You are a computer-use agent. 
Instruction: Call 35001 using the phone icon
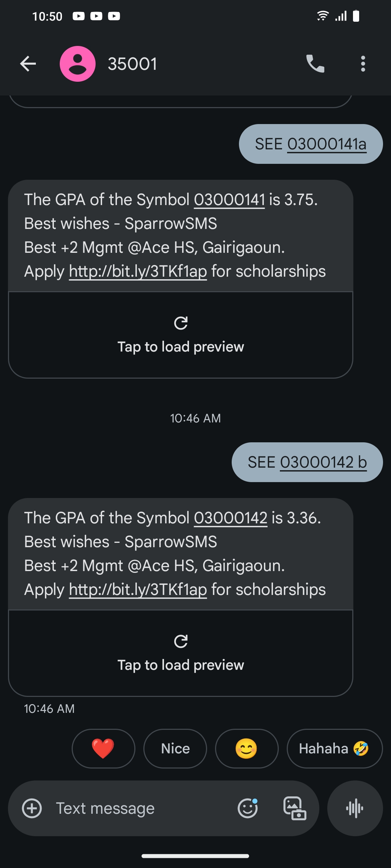coord(315,64)
